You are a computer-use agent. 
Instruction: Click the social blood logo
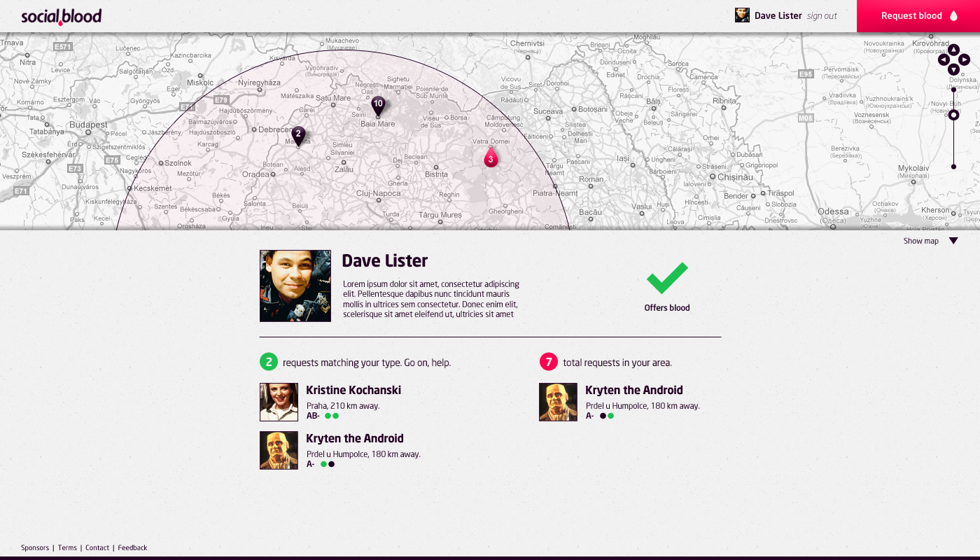click(61, 16)
